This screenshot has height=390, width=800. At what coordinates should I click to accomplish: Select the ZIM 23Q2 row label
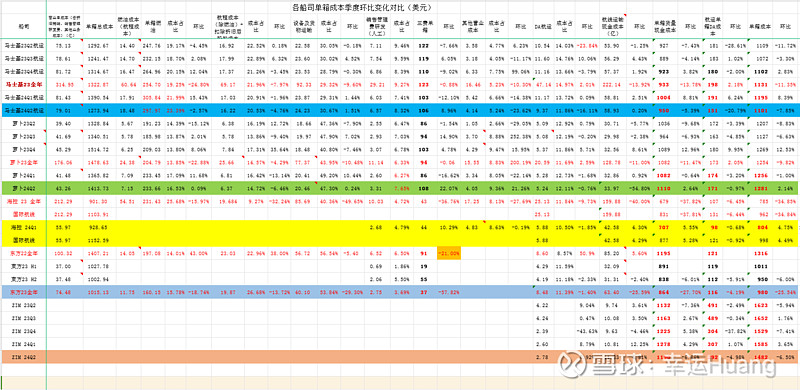click(23, 305)
